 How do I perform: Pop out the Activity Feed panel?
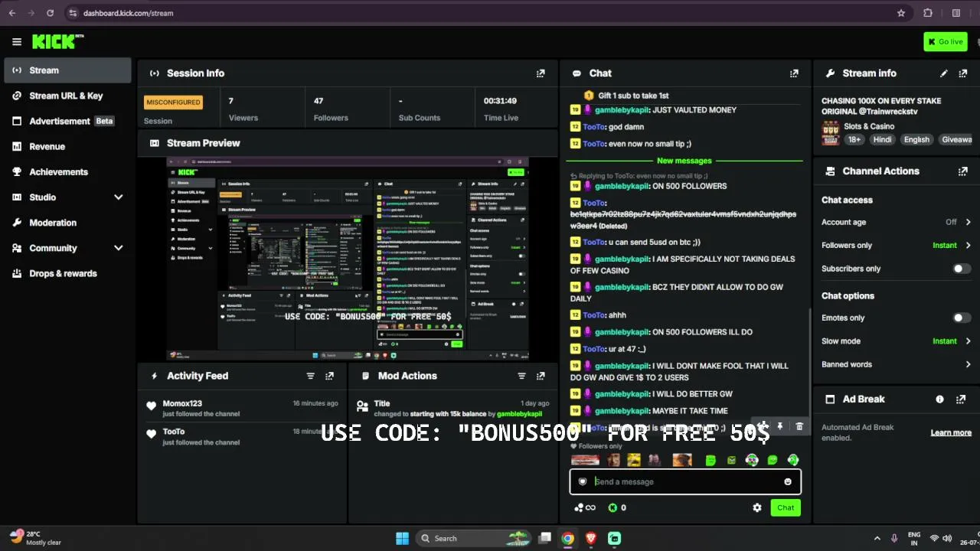coord(329,376)
